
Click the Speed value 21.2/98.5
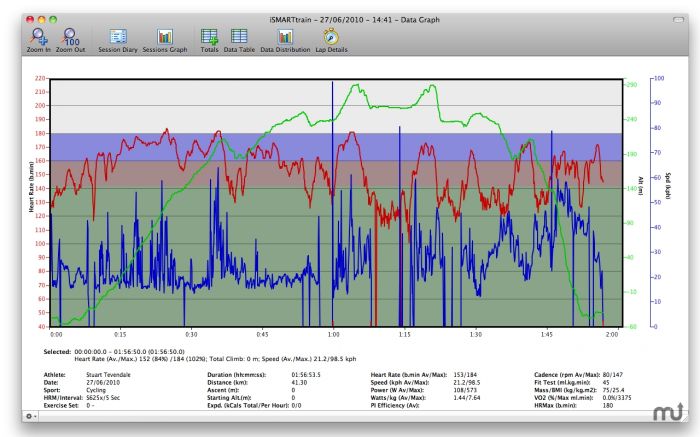click(467, 383)
